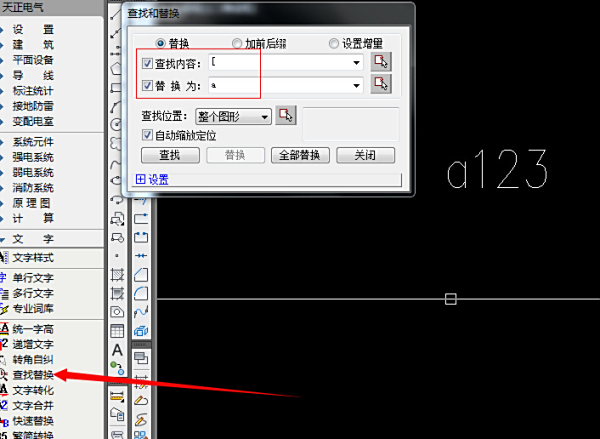The width and height of the screenshot is (600, 439).
Task: Select the Polygon drawing tool
Action: click(x=116, y=69)
